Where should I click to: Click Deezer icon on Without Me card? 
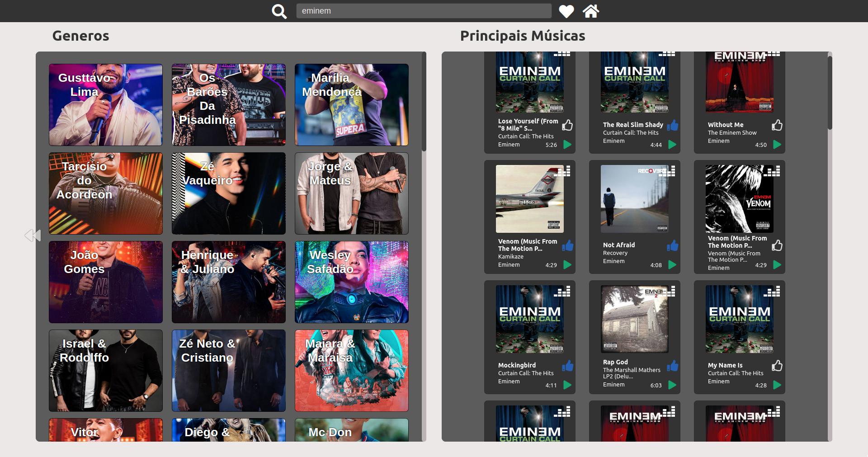coord(772,54)
